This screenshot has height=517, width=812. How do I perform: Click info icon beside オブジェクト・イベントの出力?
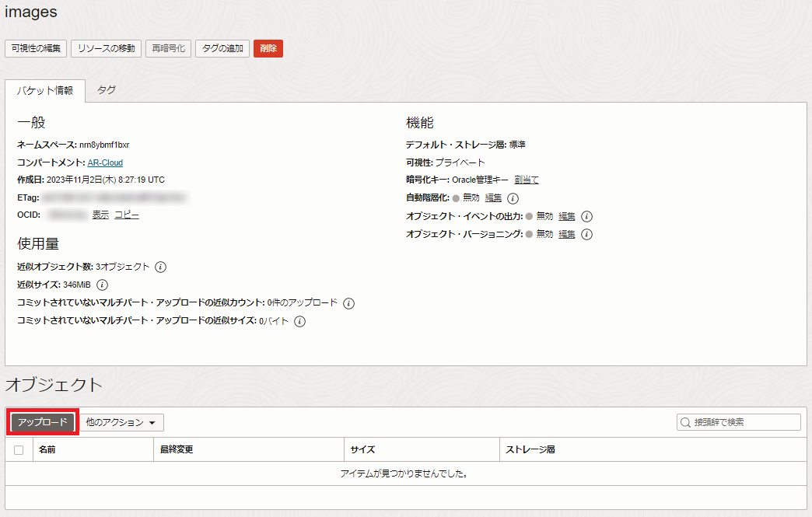click(x=587, y=217)
